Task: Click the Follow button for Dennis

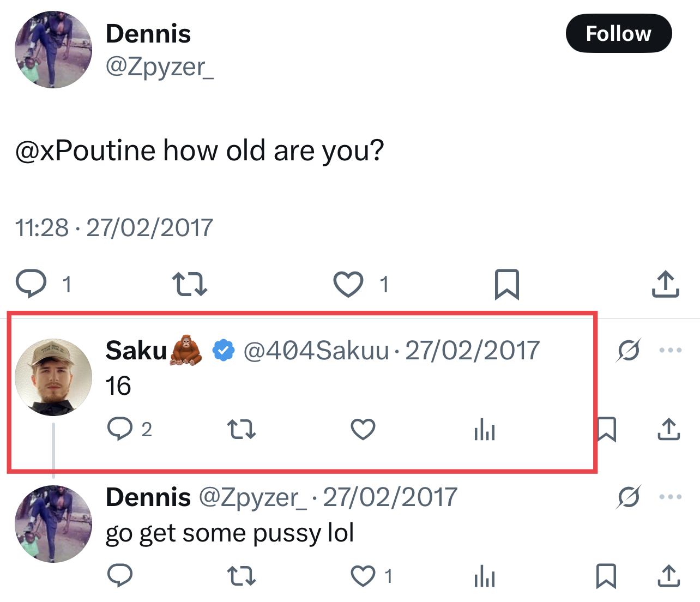Action: (x=618, y=34)
